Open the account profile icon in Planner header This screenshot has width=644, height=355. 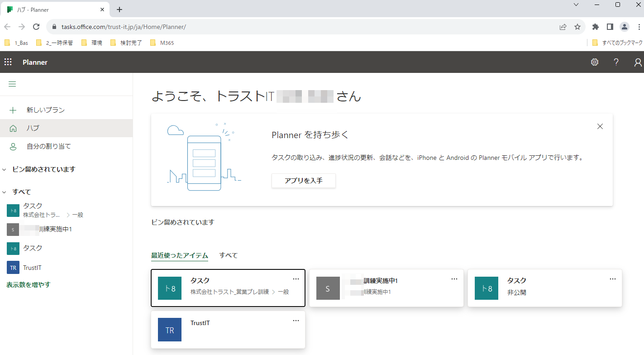click(x=638, y=62)
